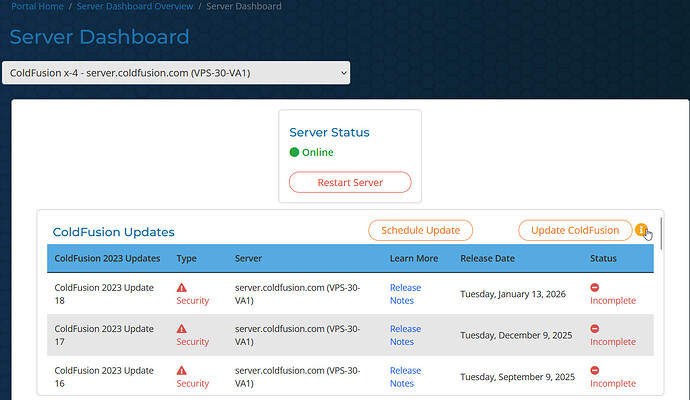Open Release Notes for Update 17
The image size is (690, 400).
[x=405, y=335]
